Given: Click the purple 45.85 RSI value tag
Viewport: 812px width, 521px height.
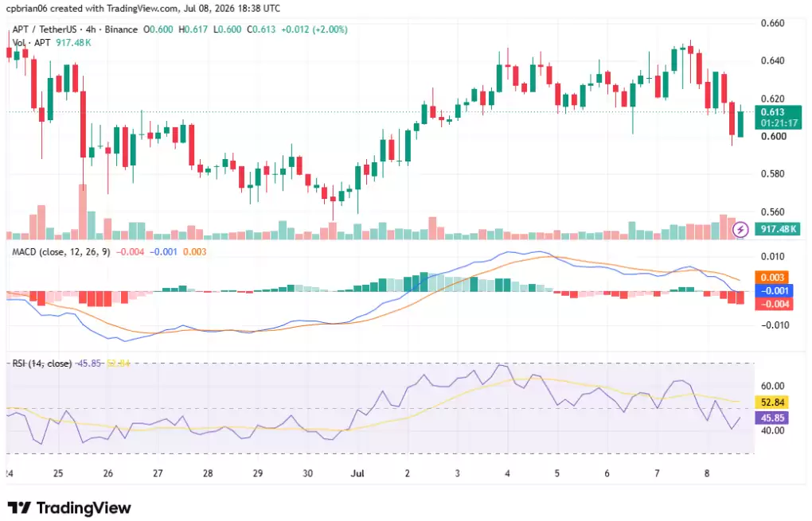Looking at the screenshot, I should click(x=771, y=418).
